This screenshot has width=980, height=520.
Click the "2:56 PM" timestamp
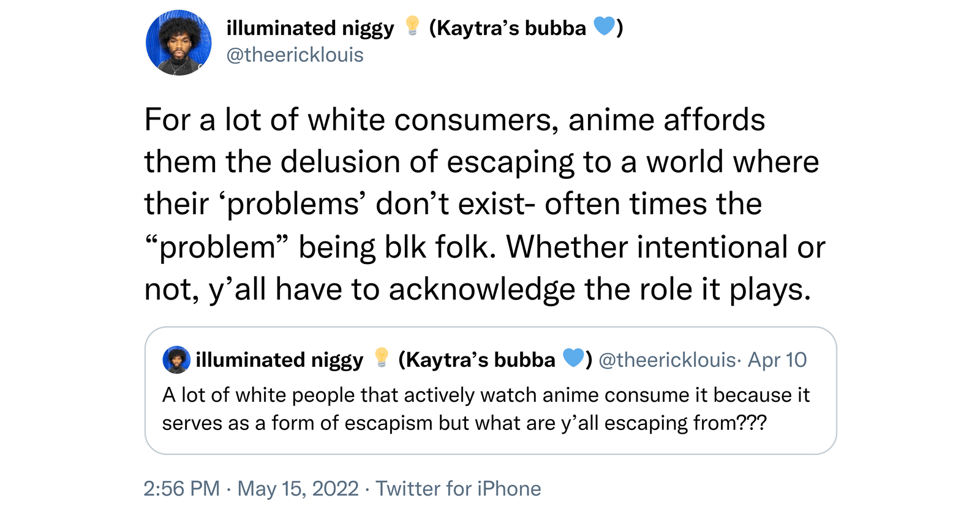click(x=181, y=489)
